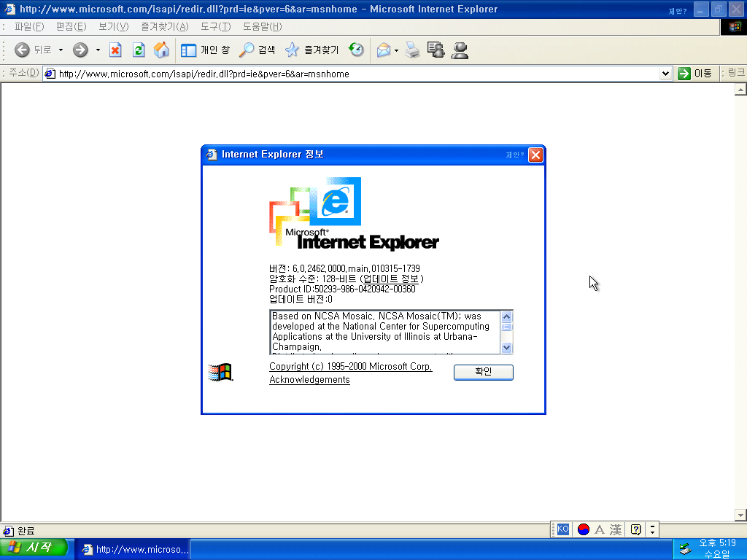Click the 완료 status bar text
The width and height of the screenshot is (747, 560).
click(26, 531)
